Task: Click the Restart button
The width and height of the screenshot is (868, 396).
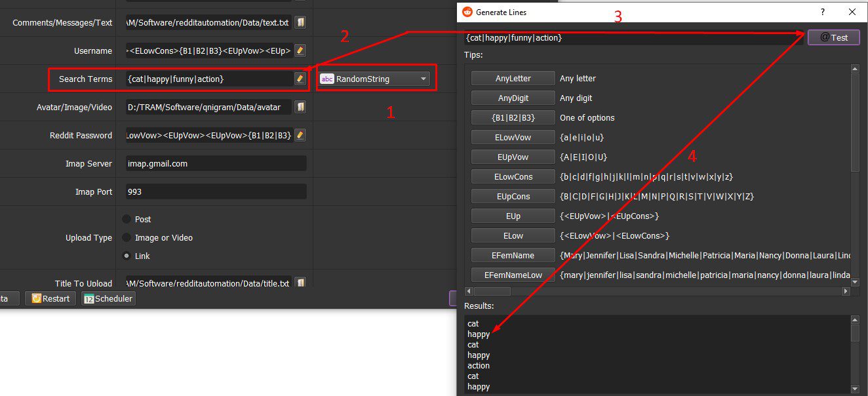Action: (x=51, y=298)
